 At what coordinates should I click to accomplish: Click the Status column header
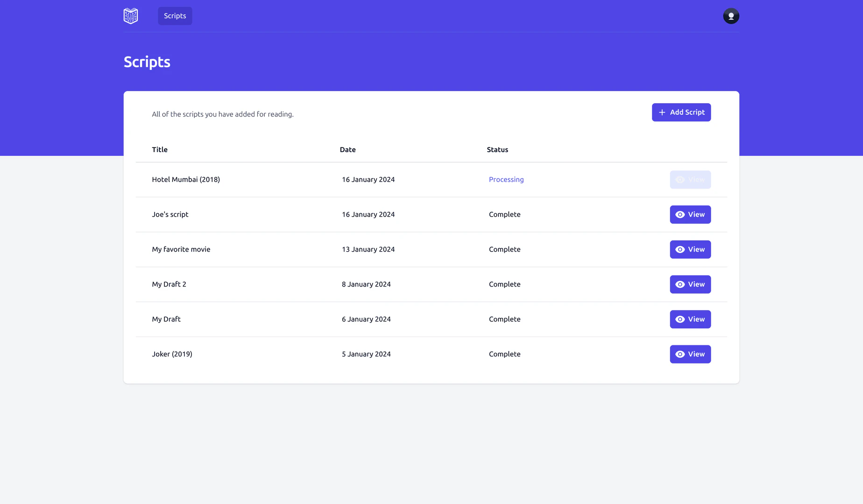pyautogui.click(x=497, y=150)
